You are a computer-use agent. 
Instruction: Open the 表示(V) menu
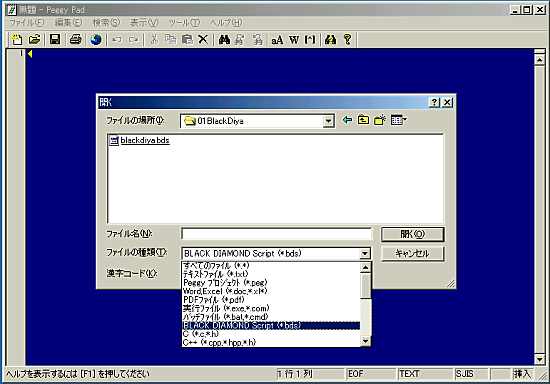tap(144, 23)
